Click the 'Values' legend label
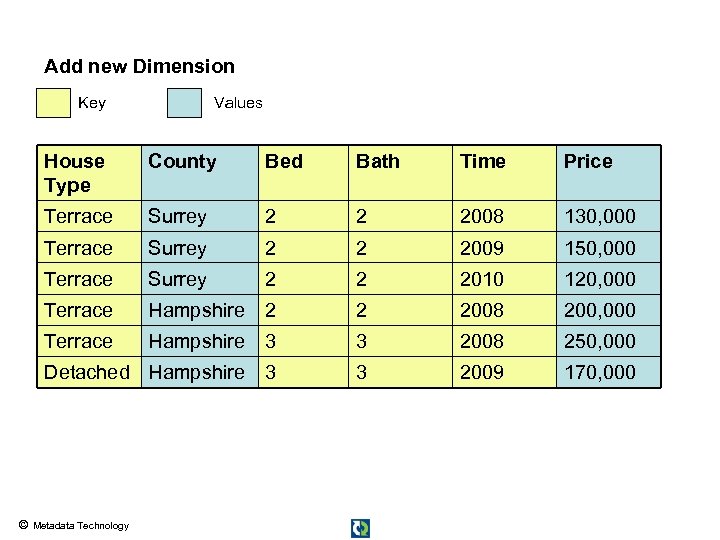720x540 pixels. coord(238,102)
